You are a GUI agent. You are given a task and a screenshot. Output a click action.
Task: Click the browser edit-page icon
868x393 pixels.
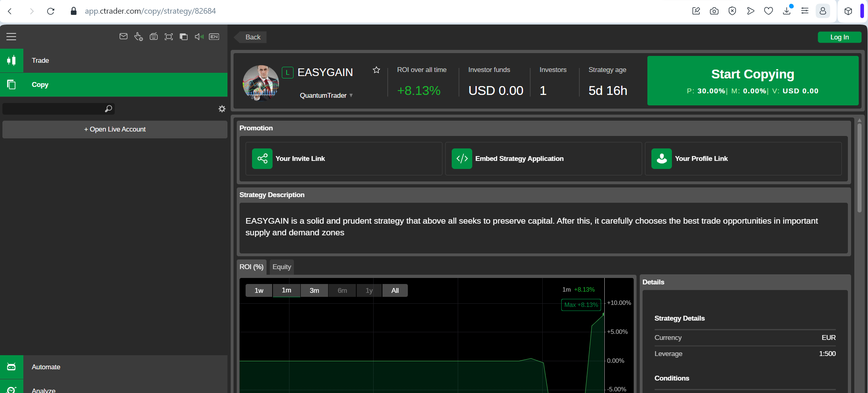click(696, 11)
